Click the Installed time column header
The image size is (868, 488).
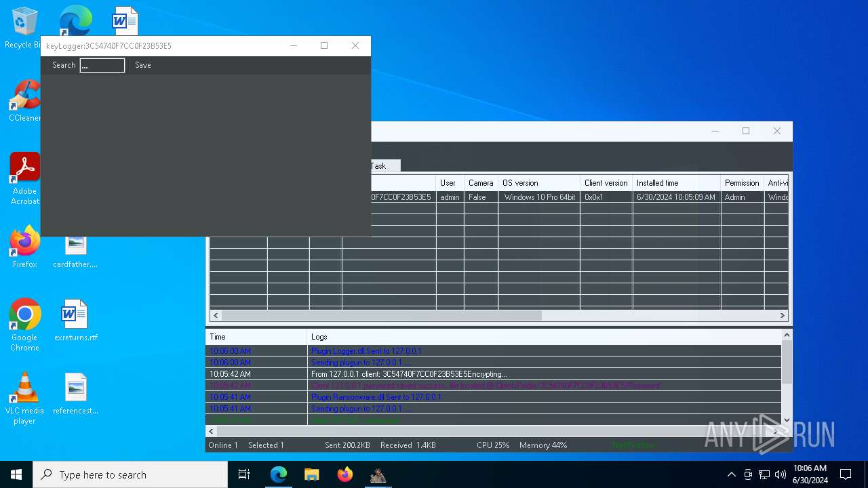(x=677, y=183)
